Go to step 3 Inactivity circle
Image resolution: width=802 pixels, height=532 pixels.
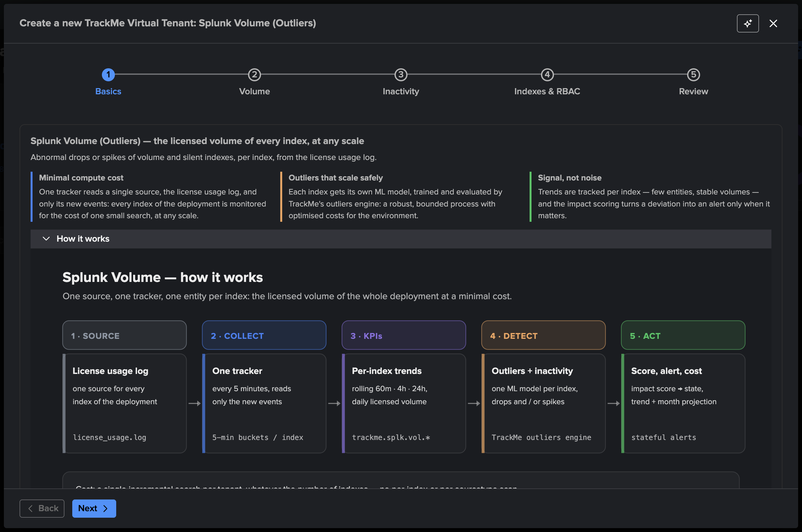click(401, 74)
